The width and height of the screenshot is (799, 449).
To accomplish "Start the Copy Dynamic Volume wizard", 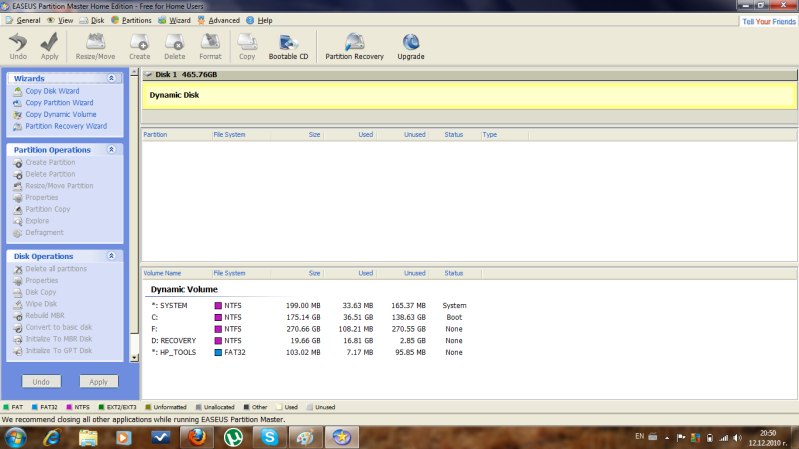I will 61,114.
